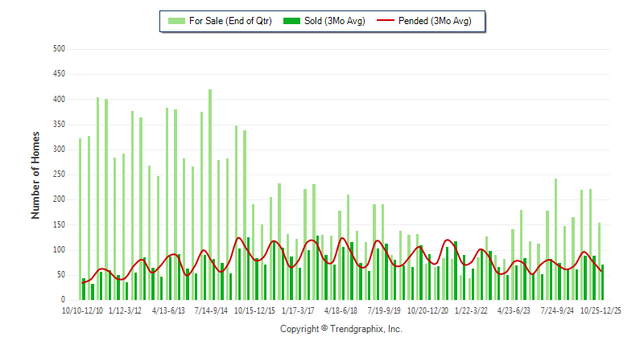Click the first For Sale bar on the left
This screenshot has width=644, height=349.
coord(80,219)
